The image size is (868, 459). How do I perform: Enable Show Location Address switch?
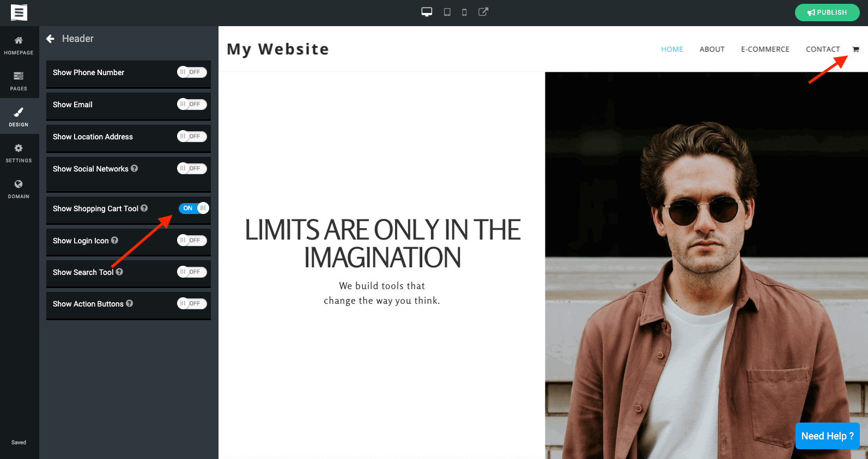[x=192, y=136]
